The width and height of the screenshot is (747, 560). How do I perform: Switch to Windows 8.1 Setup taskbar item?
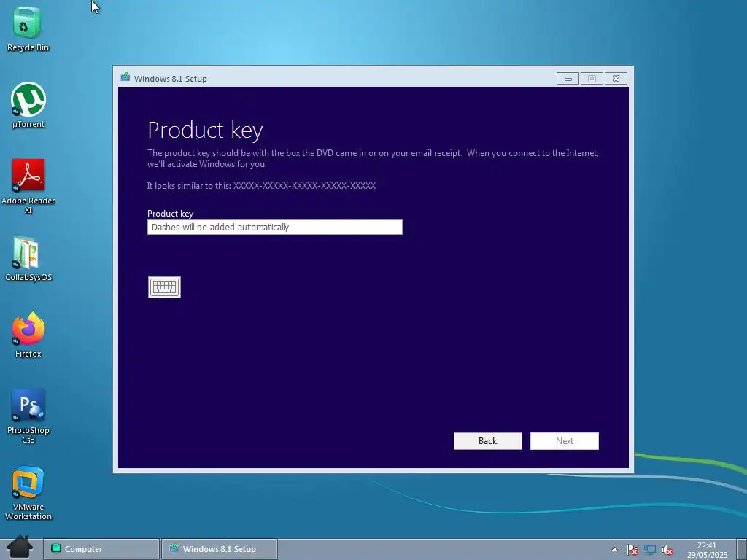(x=220, y=549)
